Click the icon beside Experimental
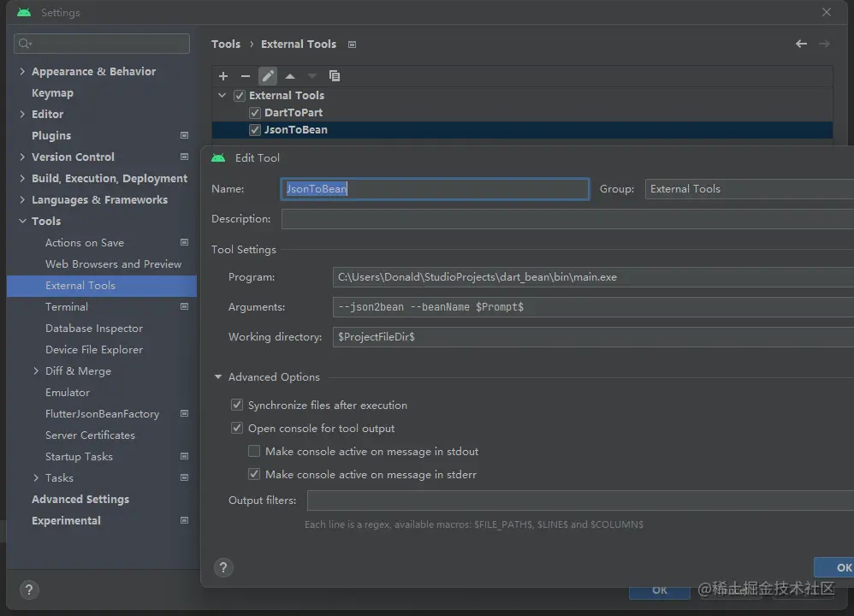This screenshot has width=854, height=616. (x=184, y=520)
